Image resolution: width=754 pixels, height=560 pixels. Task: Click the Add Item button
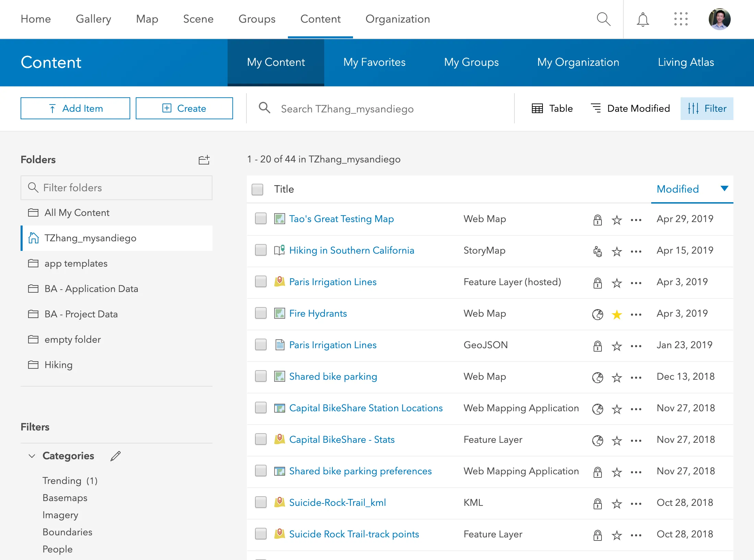(x=75, y=108)
